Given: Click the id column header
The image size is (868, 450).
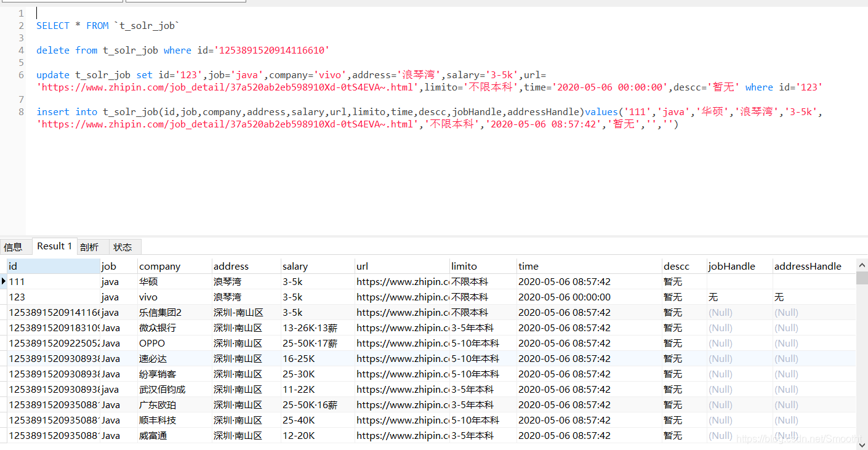Looking at the screenshot, I should click(x=54, y=266).
